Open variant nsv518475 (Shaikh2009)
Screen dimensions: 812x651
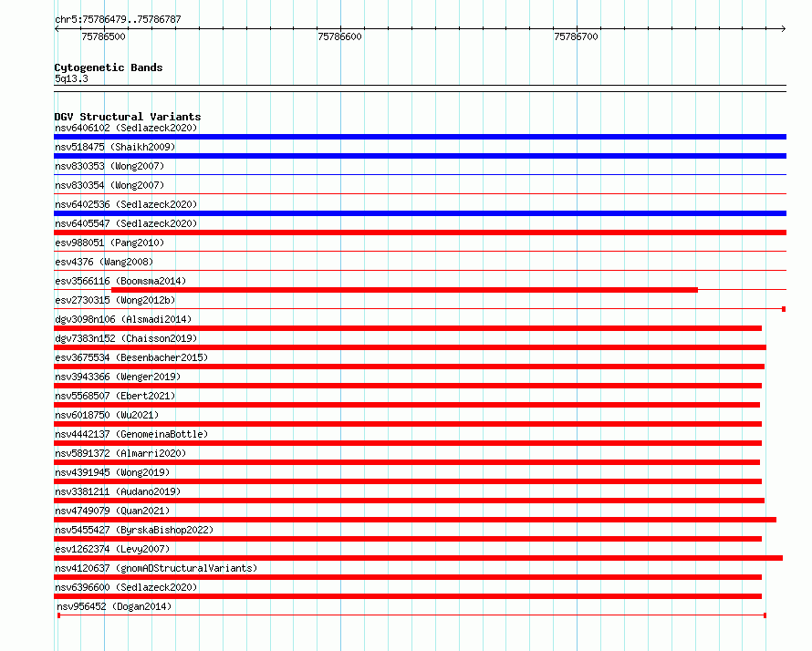[x=115, y=147]
